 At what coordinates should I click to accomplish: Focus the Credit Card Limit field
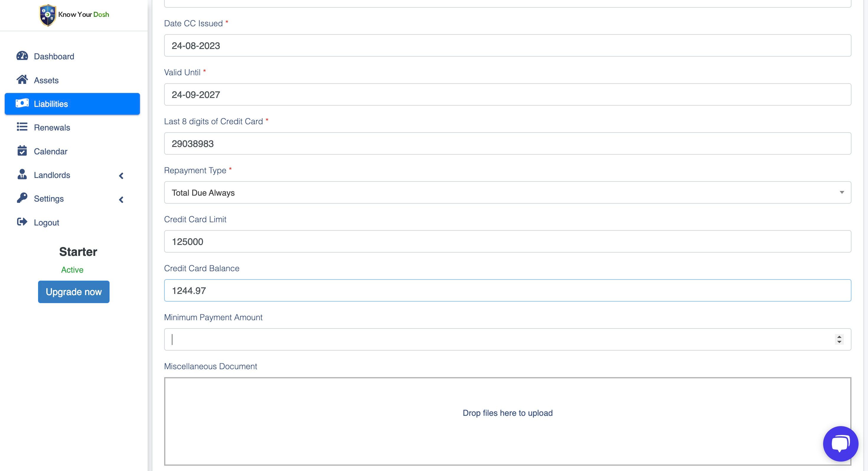point(507,242)
